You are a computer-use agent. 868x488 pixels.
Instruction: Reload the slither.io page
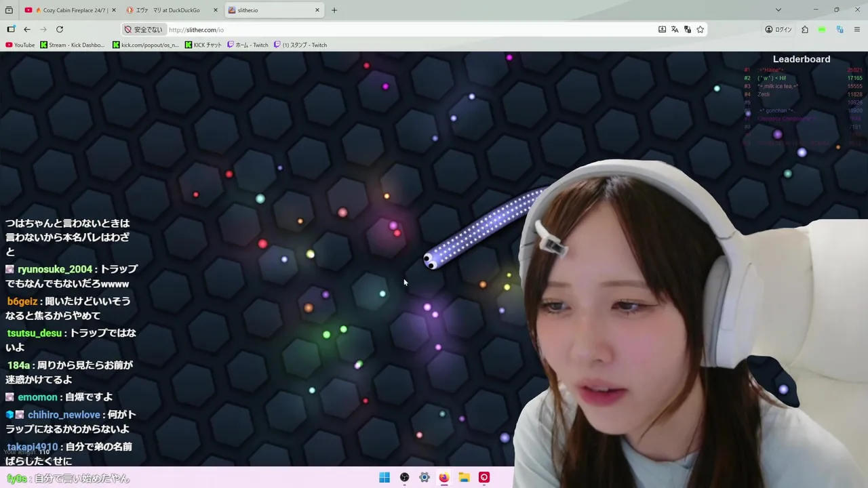point(60,29)
